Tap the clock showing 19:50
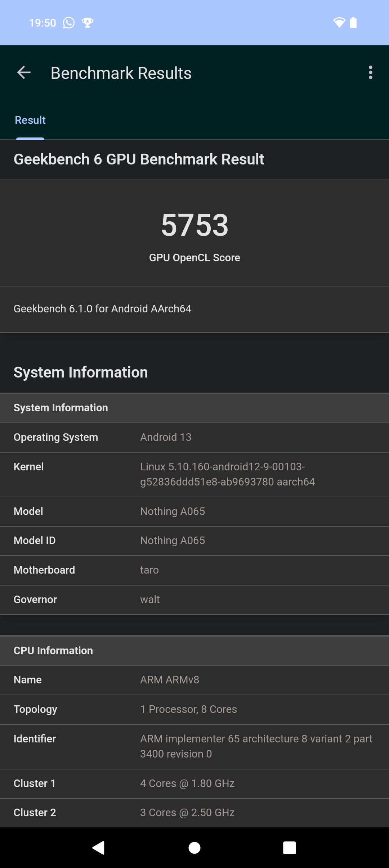This screenshot has height=868, width=389. coord(43,22)
